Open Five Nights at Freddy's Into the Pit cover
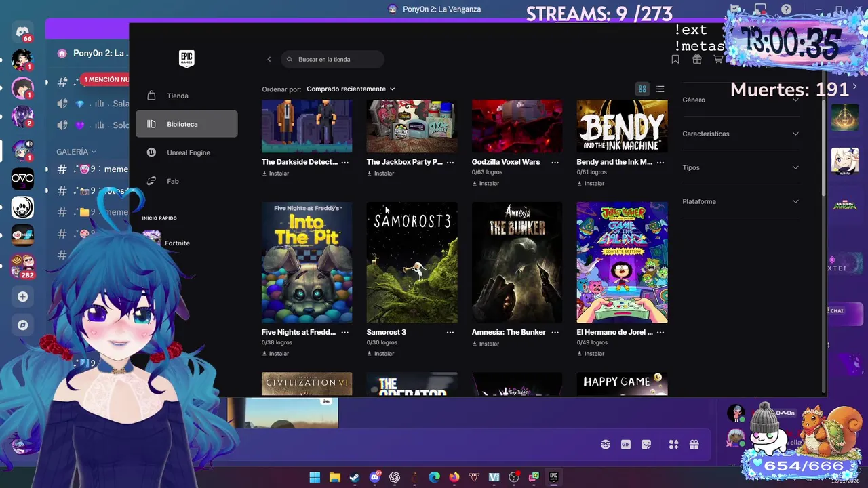Image resolution: width=868 pixels, height=488 pixels. tap(307, 262)
